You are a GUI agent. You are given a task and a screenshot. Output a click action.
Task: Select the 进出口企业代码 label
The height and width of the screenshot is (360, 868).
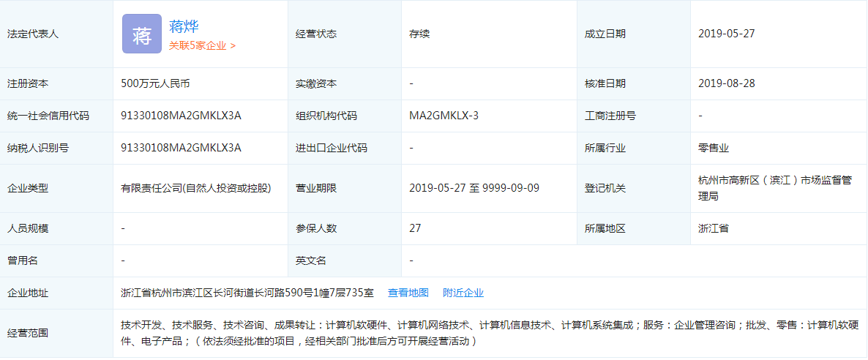pyautogui.click(x=331, y=149)
